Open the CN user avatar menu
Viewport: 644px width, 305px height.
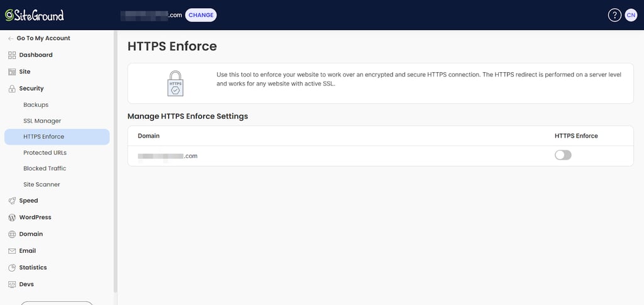click(x=631, y=15)
